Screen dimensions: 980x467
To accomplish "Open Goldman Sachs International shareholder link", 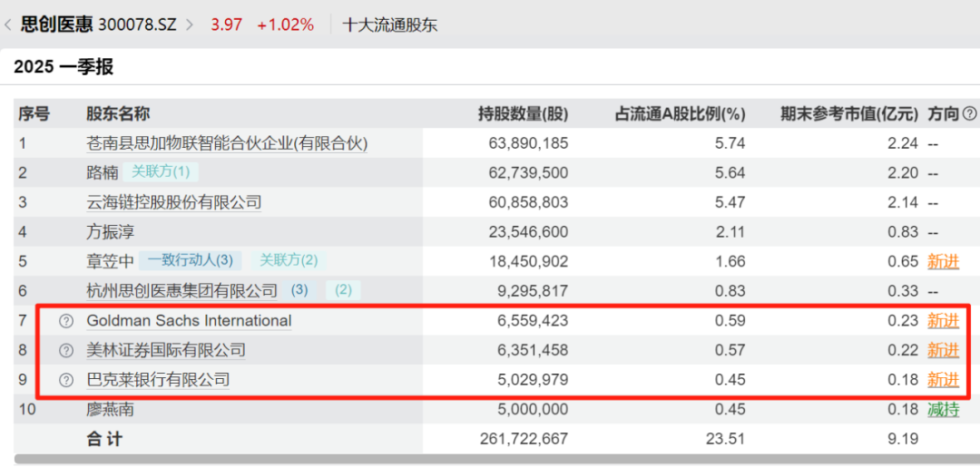I will [189, 321].
